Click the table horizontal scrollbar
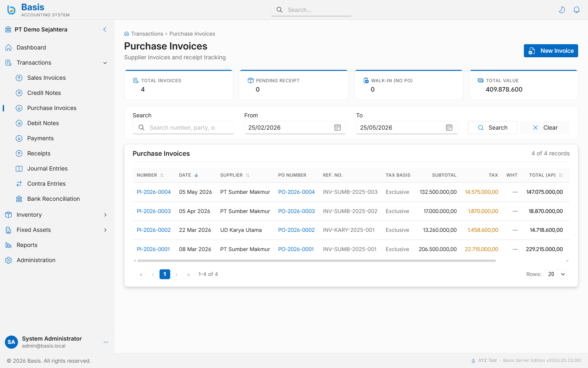This screenshot has width=588, height=368. pyautogui.click(x=316, y=260)
